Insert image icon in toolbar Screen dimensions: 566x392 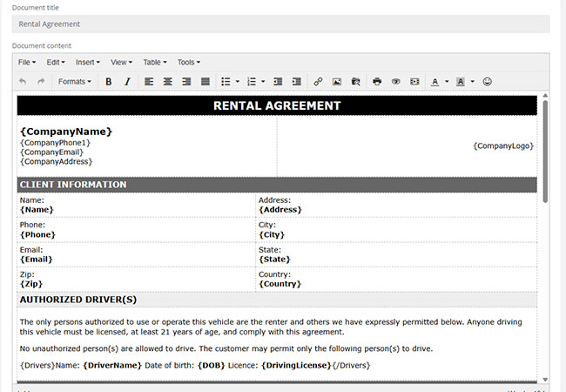(x=337, y=82)
